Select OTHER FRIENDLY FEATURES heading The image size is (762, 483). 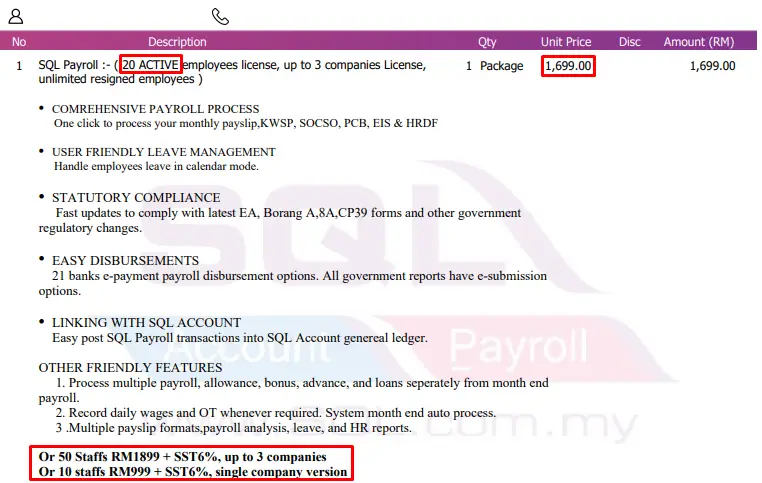(130, 367)
